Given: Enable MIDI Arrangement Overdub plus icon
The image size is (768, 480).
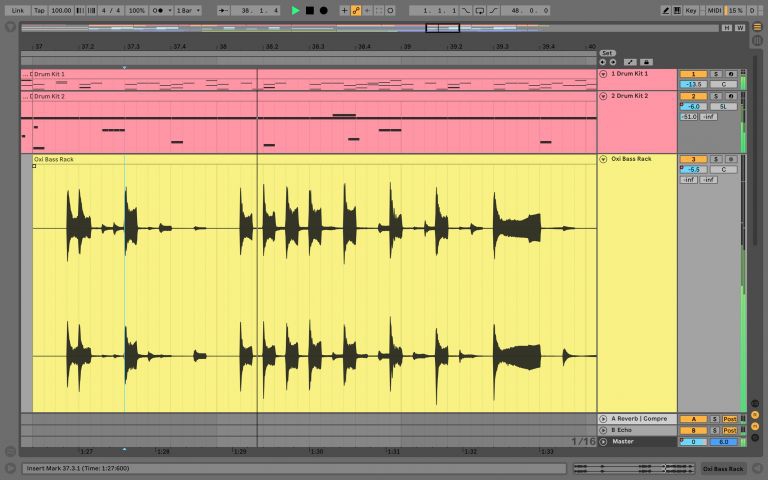Looking at the screenshot, I should [x=344, y=10].
